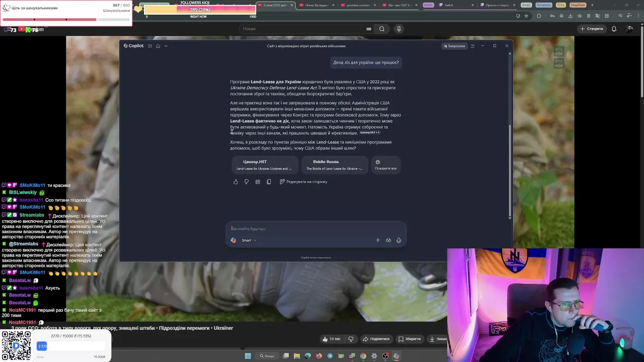Click taskbar Пошук search box
The image size is (644, 362).
click(267, 356)
